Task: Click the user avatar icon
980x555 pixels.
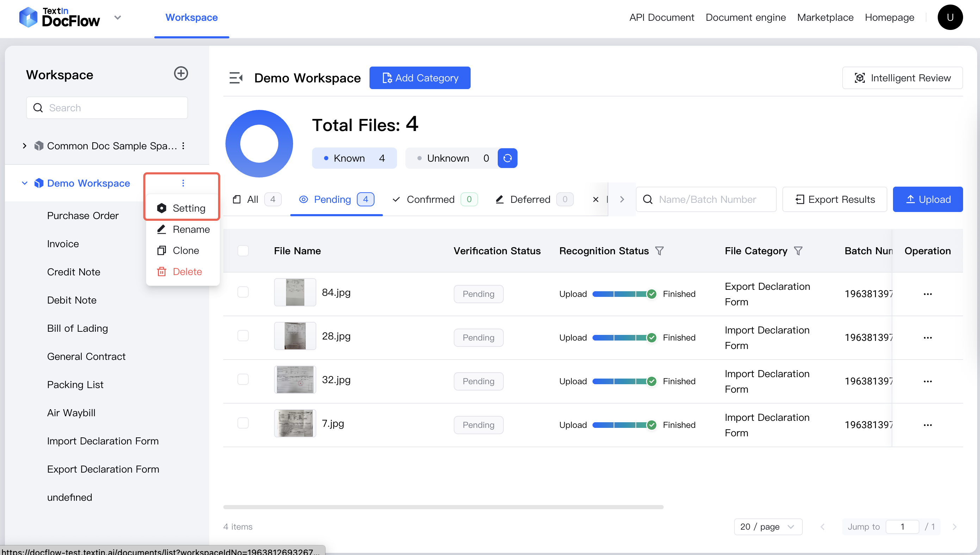Action: click(949, 18)
